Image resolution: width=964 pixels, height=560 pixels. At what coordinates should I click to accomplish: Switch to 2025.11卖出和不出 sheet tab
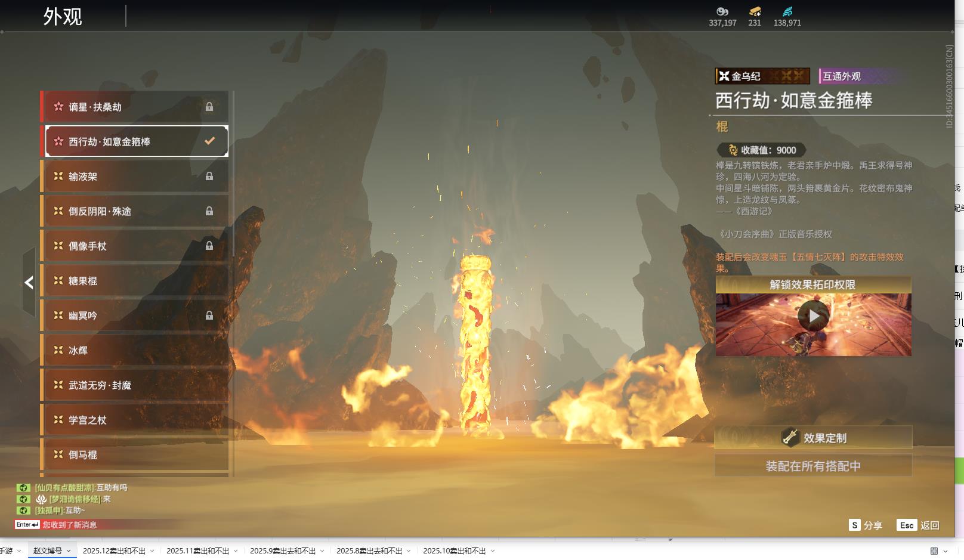(x=197, y=551)
